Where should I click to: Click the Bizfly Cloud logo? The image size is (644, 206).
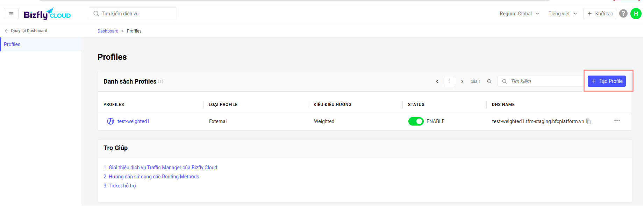[47, 14]
